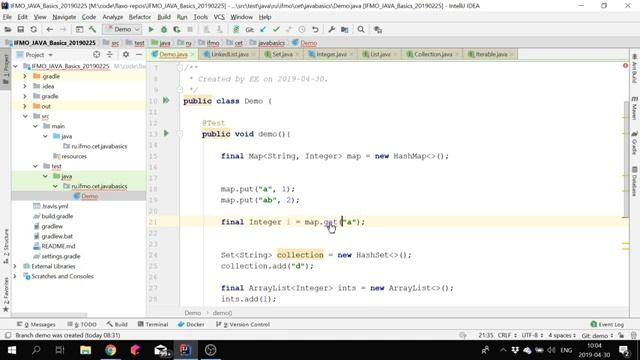The height and width of the screenshot is (360, 640).
Task: Click the Synchronize refresh icon
Action: (33, 29)
